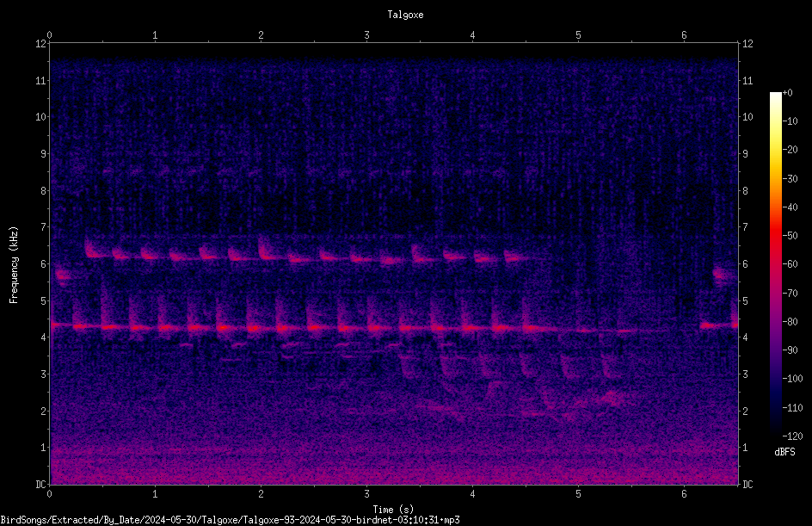Click the 6 second tick on bottom axis
This screenshot has height=526, width=812.
point(684,494)
